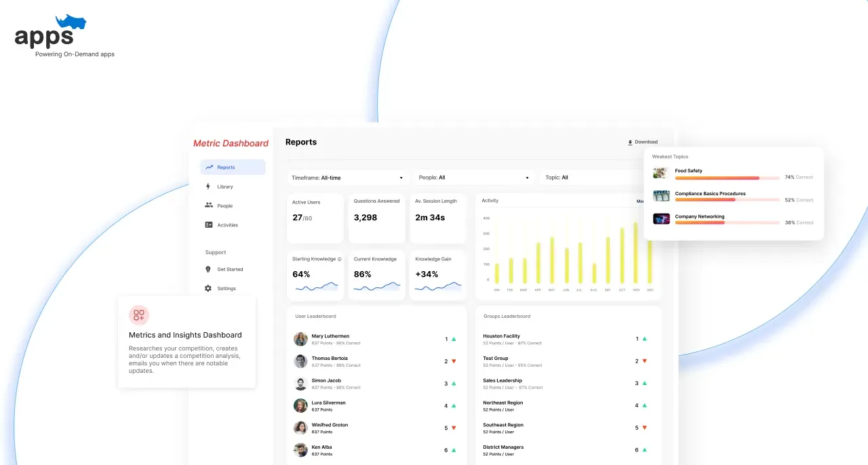Click Simon Jacob's avatar

click(x=300, y=384)
